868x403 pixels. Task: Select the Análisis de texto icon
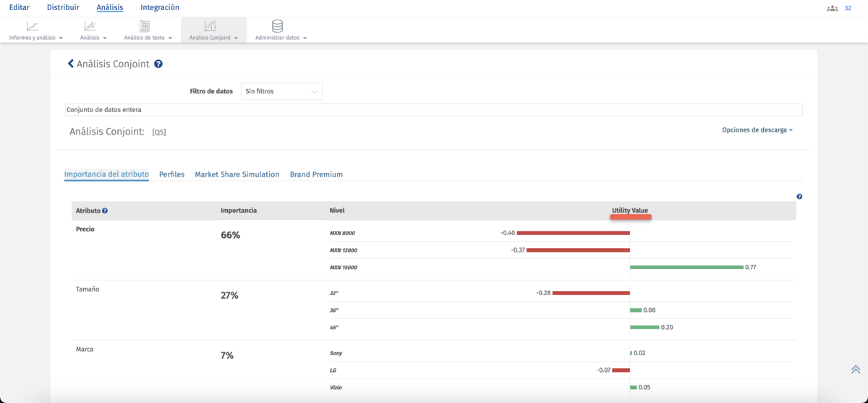coord(144,26)
